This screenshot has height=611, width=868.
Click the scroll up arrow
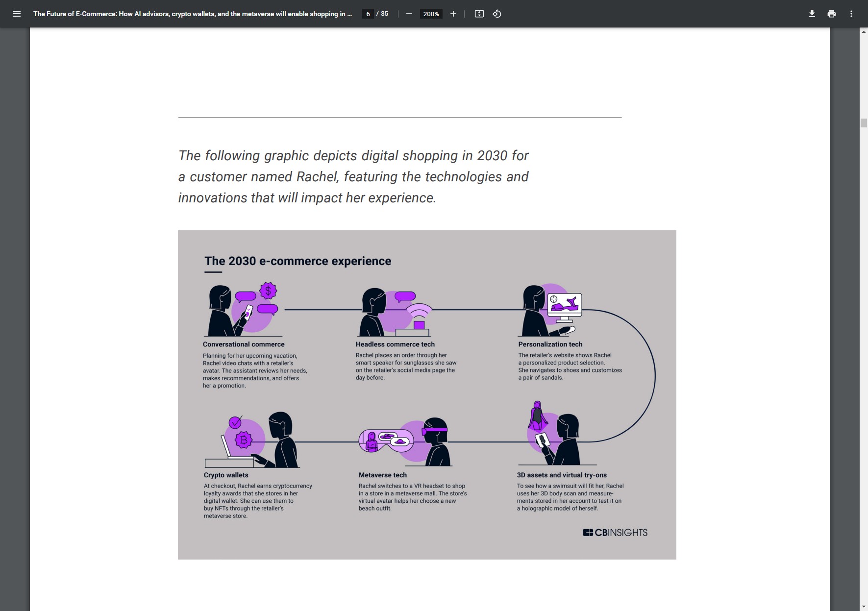864,32
